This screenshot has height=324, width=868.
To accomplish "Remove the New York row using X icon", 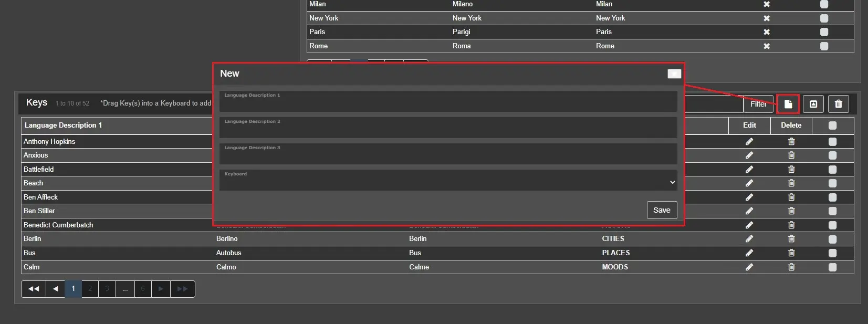I will point(767,18).
